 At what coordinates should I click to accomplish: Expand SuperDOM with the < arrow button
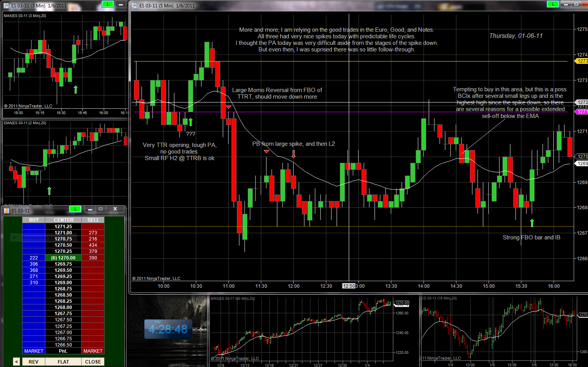tap(16, 362)
